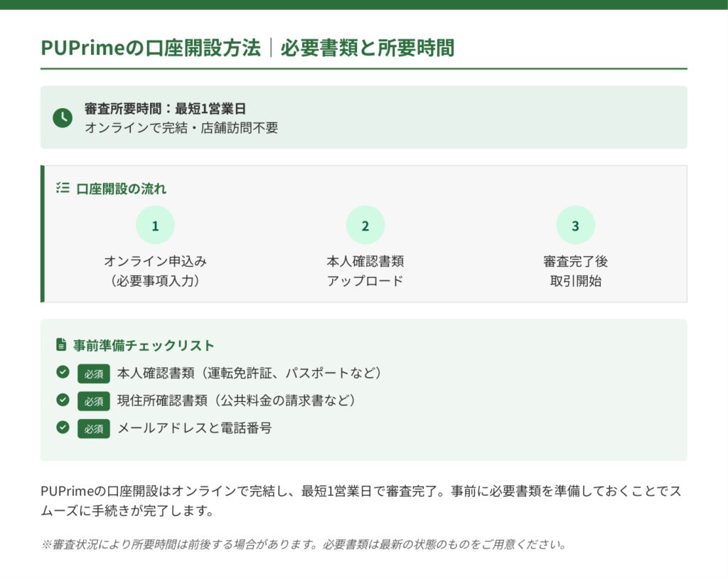Click the 審査完了後 取引開始 step label
The image size is (728, 577).
pyautogui.click(x=575, y=271)
